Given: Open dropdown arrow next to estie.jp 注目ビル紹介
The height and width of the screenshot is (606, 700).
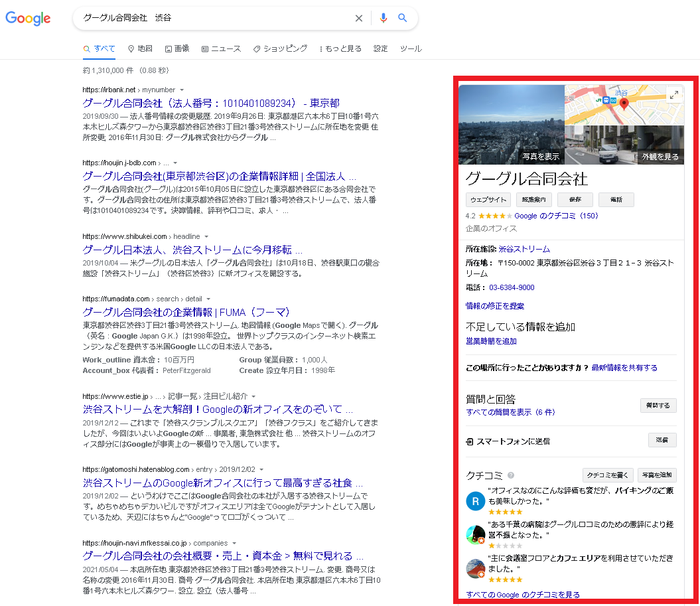Looking at the screenshot, I should 253,396.
